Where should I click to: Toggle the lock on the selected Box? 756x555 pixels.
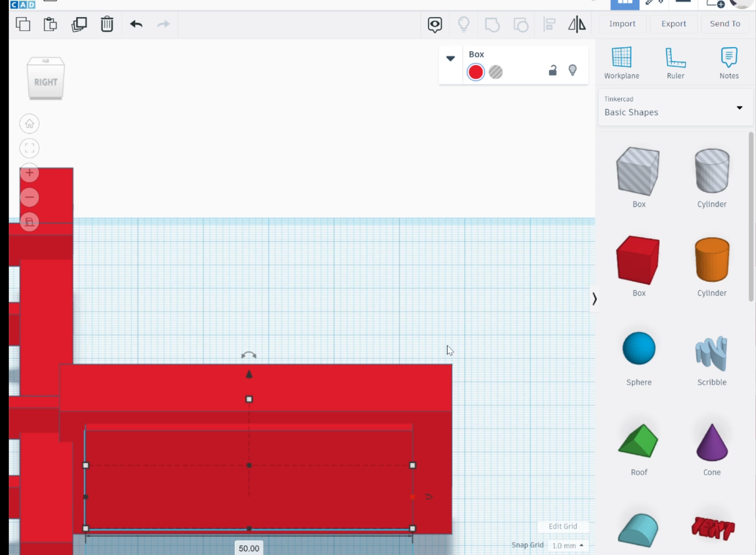553,70
